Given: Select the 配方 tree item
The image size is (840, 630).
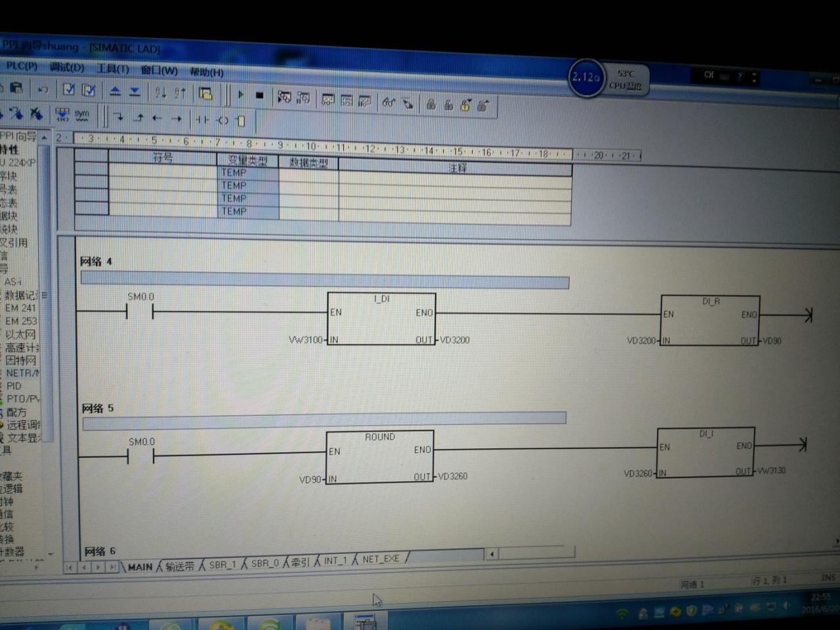Looking at the screenshot, I should pyautogui.click(x=16, y=412).
